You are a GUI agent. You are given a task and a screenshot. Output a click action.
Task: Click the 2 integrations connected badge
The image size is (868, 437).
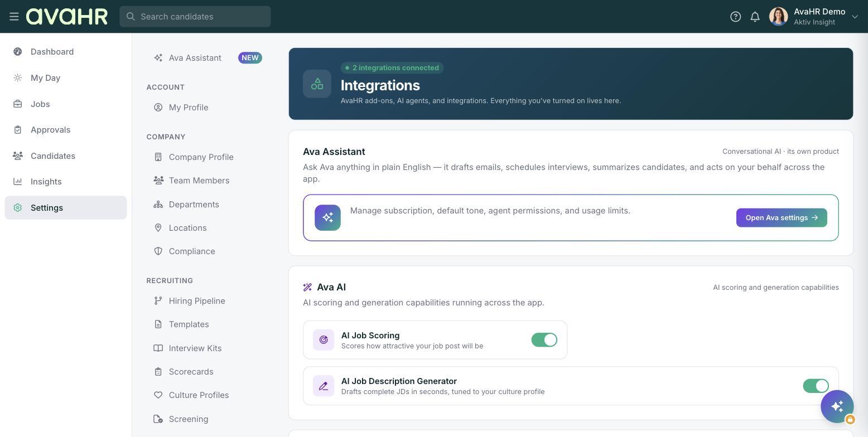392,68
